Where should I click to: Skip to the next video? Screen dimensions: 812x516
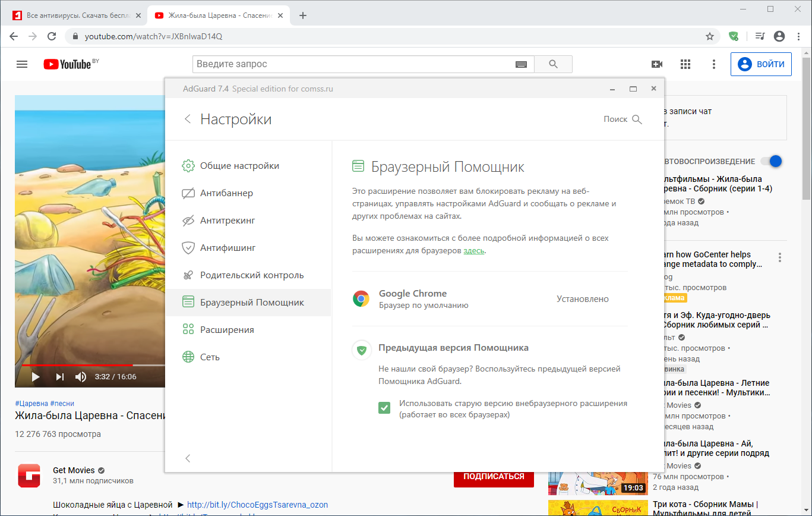[x=59, y=376]
